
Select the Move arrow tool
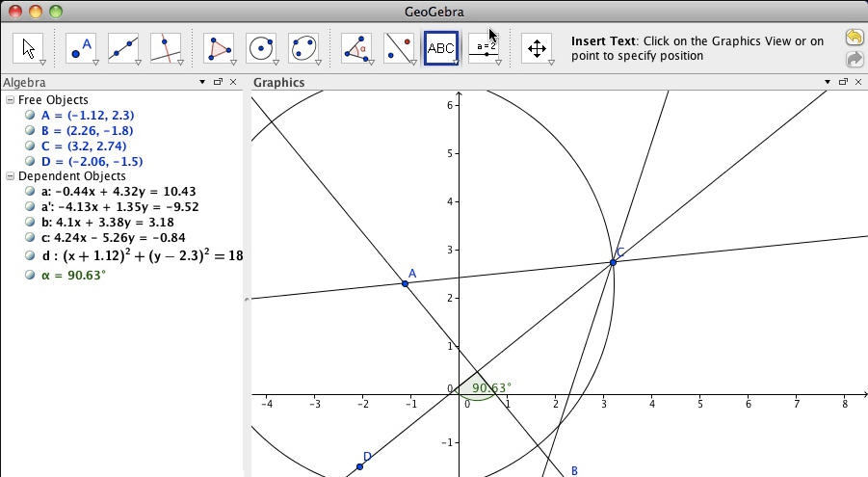point(28,47)
